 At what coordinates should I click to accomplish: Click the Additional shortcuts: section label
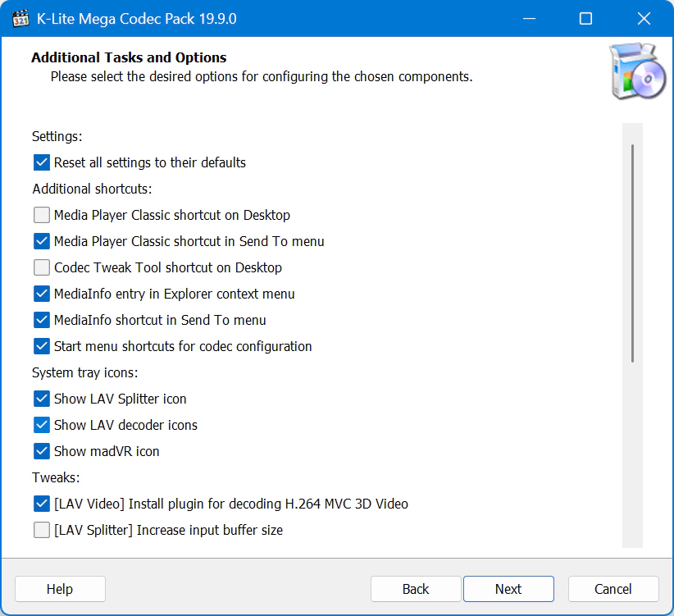click(x=92, y=189)
